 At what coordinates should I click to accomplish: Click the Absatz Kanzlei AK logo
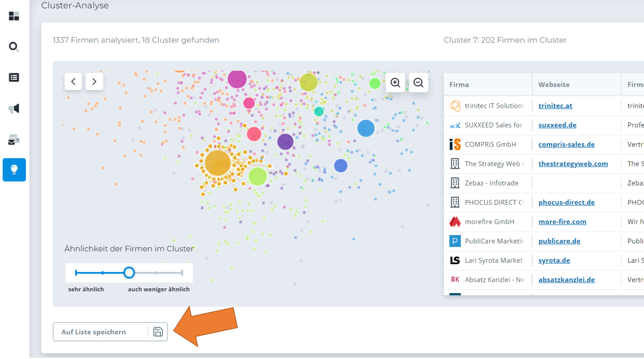(455, 280)
